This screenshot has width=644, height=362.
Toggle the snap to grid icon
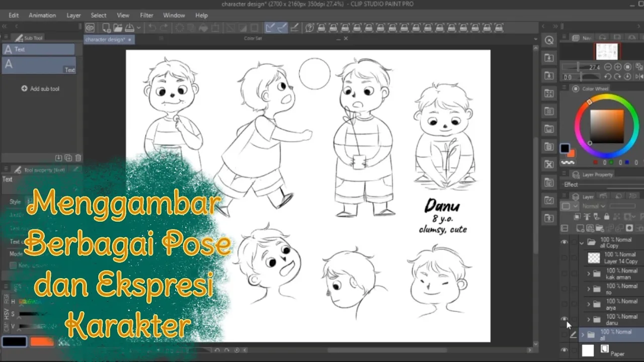(295, 28)
